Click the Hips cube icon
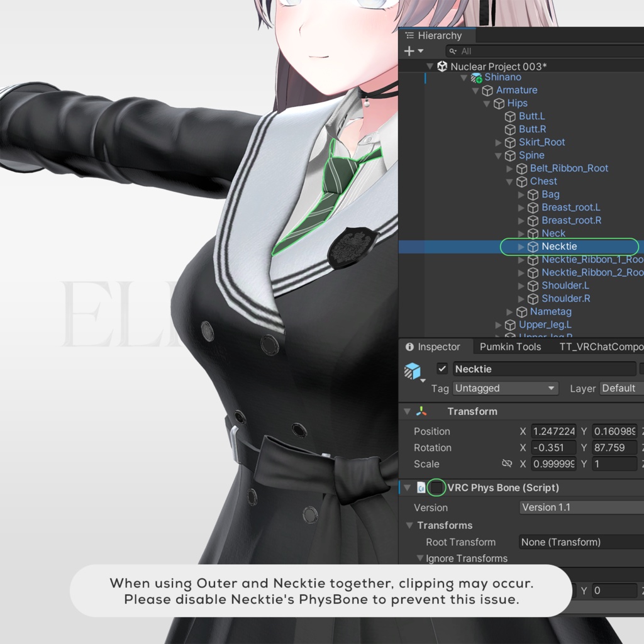This screenshot has width=644, height=644. point(499,104)
